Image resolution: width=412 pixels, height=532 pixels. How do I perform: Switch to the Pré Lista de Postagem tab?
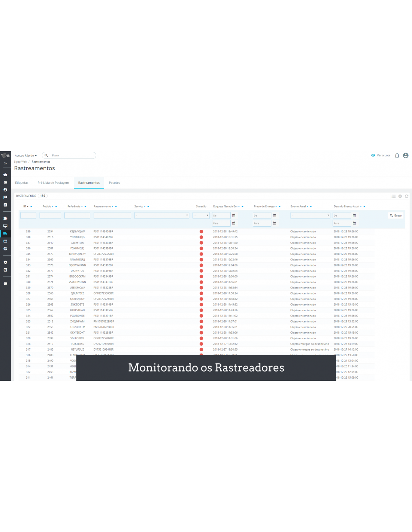pos(53,183)
